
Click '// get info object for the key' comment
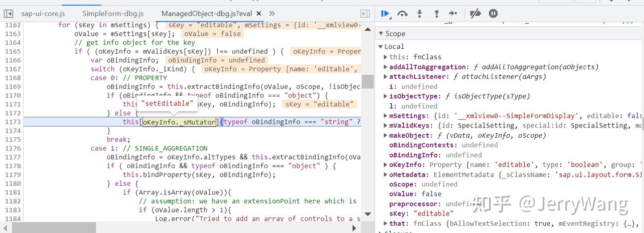pyautogui.click(x=135, y=42)
